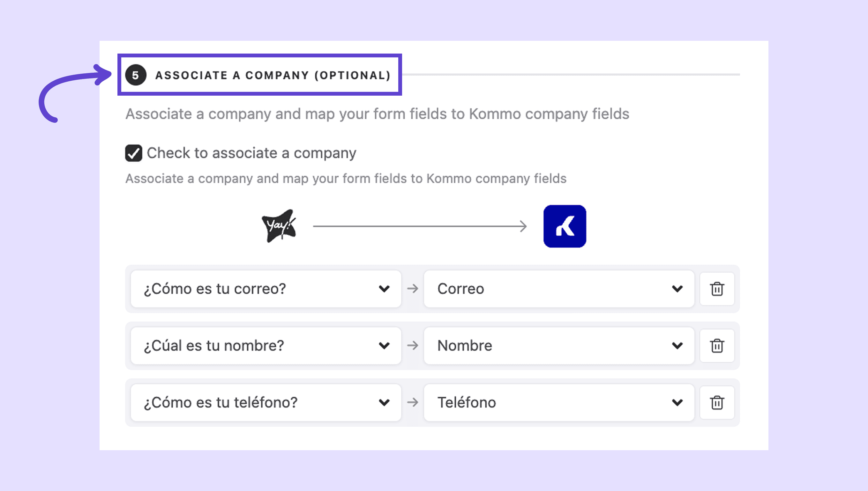Click the small arrow in teléfono row
Viewport: 868px width, 491px height.
point(412,402)
